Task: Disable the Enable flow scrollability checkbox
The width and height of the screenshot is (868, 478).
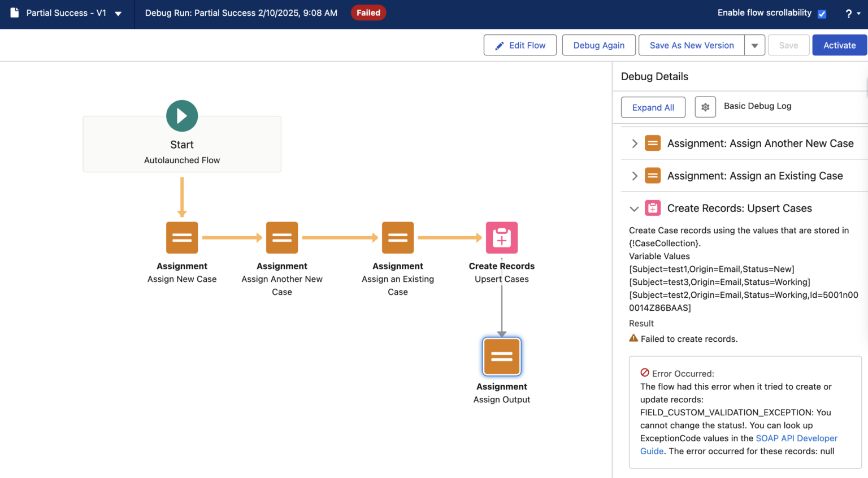Action: click(x=822, y=13)
